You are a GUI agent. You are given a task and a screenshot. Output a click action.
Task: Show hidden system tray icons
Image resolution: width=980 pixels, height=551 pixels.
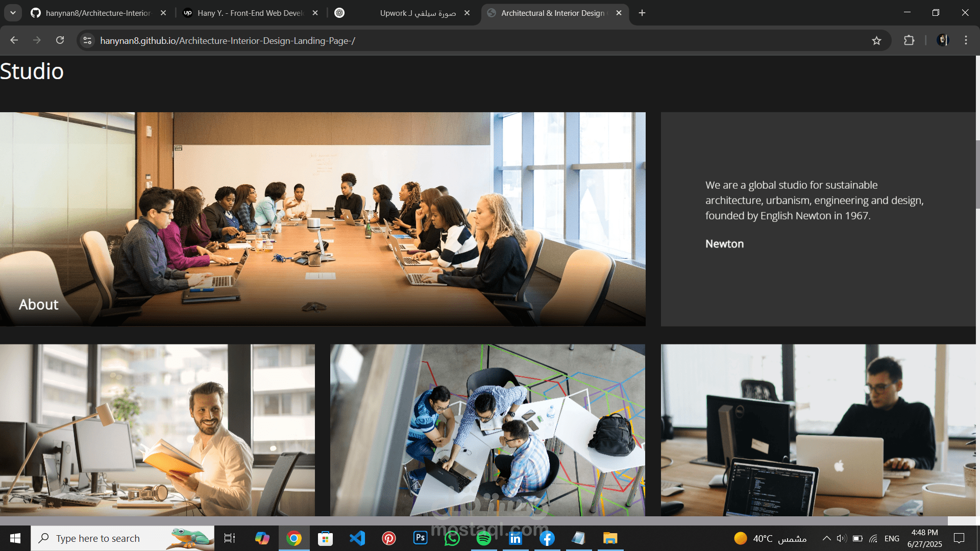(x=826, y=538)
